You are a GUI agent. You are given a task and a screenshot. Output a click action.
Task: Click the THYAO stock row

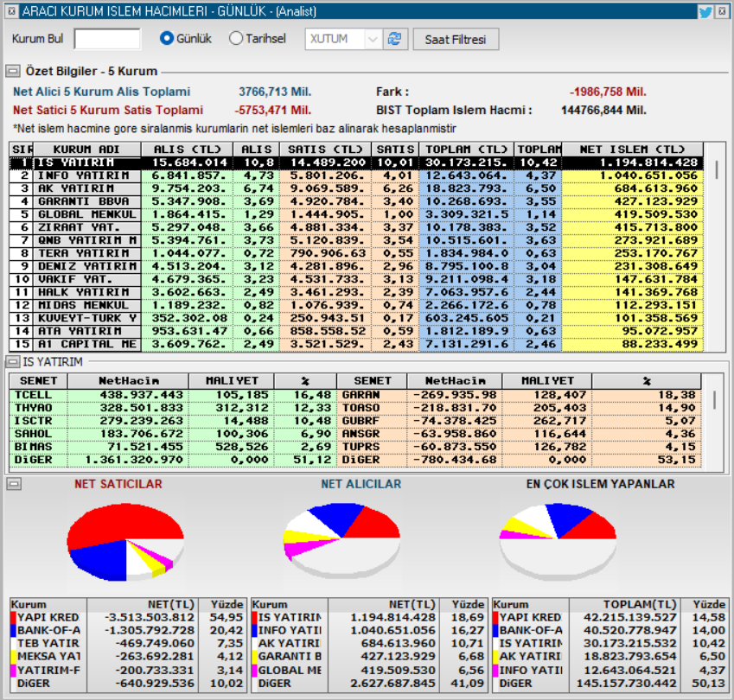173,408
